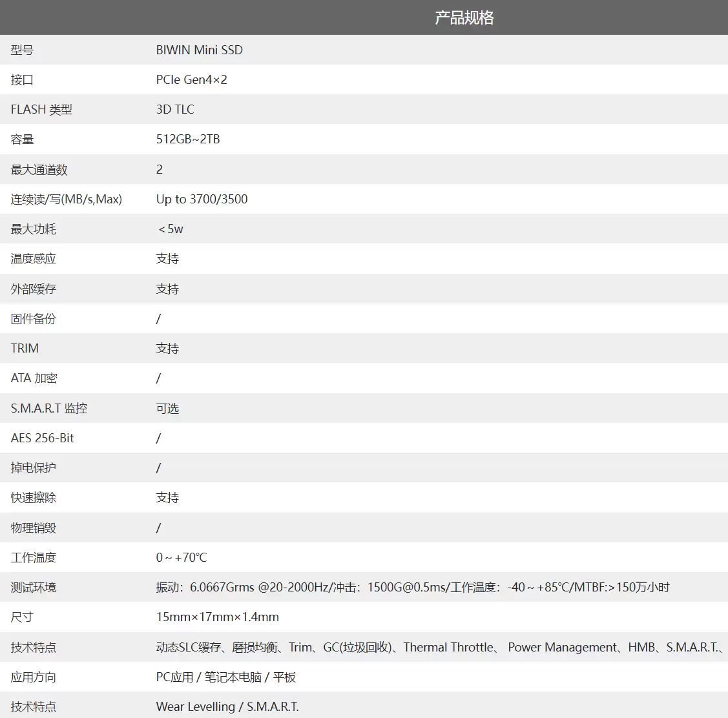Click the 3D TLC value
The width and height of the screenshot is (728, 718).
pyautogui.click(x=174, y=109)
